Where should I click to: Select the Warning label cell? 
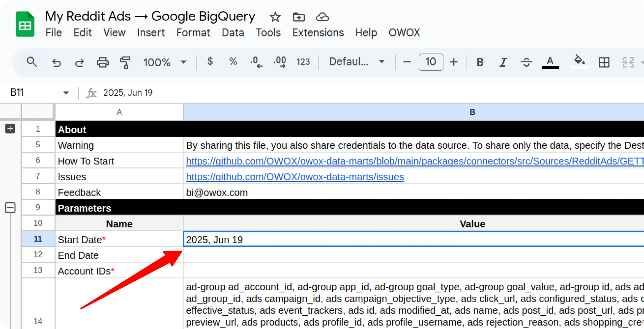point(119,145)
